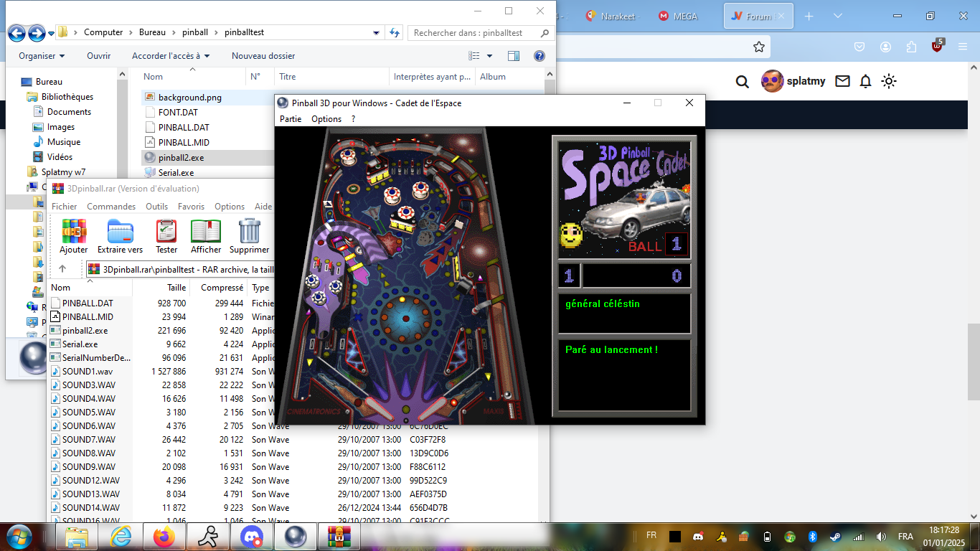Click the Explorer back arrow button
The height and width of the screenshot is (551, 980).
tap(17, 33)
